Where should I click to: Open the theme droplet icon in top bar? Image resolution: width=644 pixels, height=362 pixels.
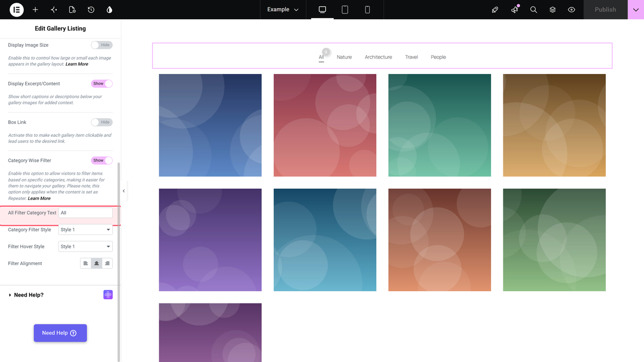(109, 10)
